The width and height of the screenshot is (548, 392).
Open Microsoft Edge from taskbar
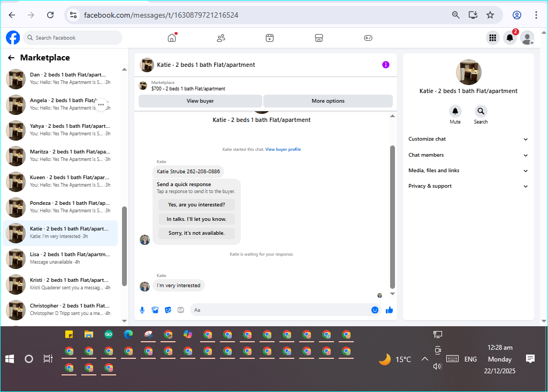click(x=128, y=334)
